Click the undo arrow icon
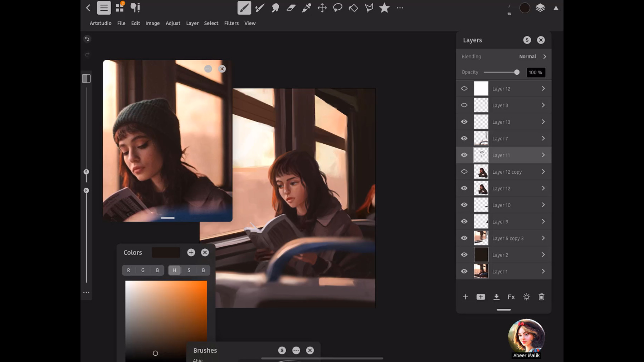The image size is (644, 362). (x=87, y=39)
